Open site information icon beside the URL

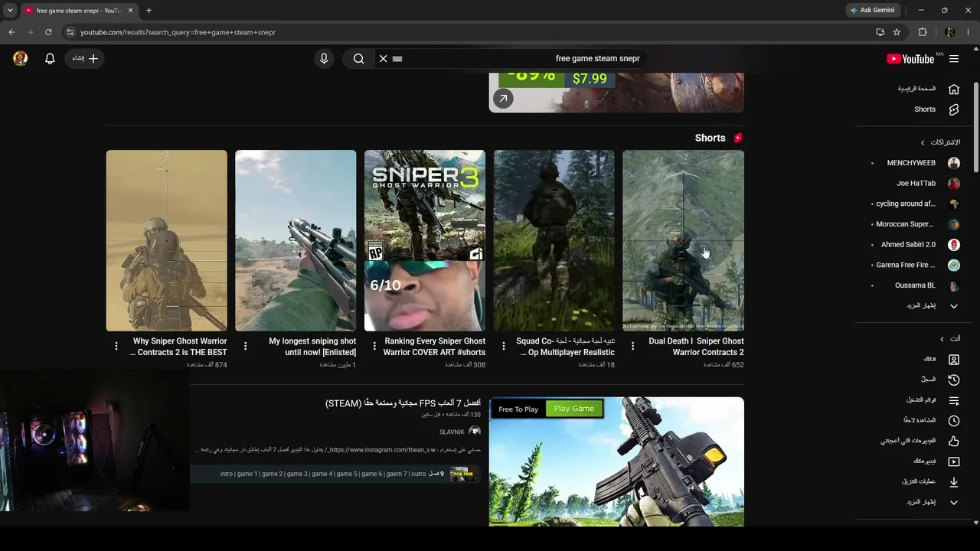point(70,32)
